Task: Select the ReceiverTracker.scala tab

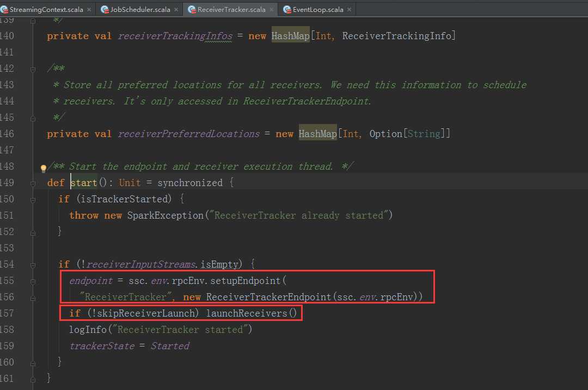Action: click(231, 10)
